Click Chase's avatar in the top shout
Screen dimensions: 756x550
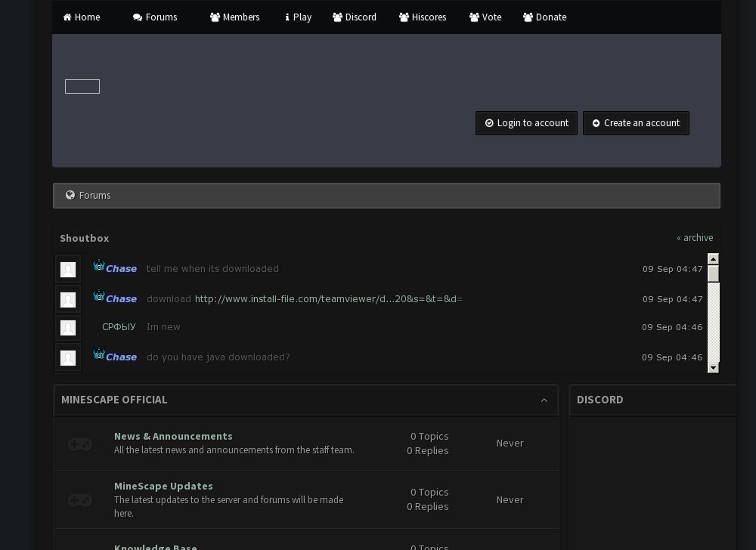[x=68, y=270]
